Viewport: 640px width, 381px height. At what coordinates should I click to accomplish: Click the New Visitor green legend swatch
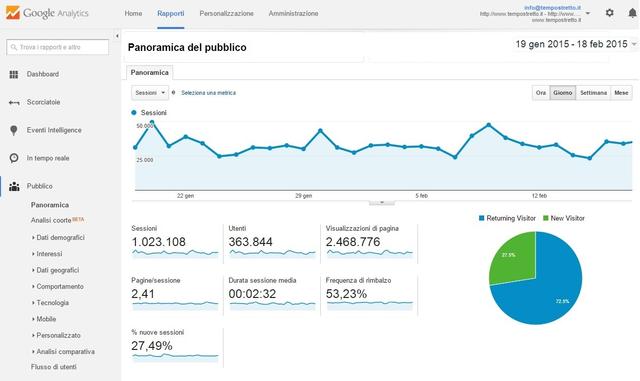(546, 218)
